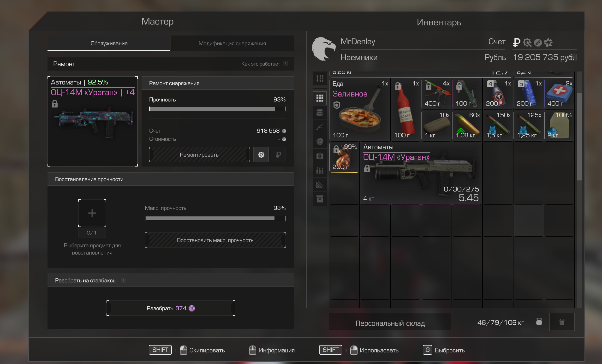
Task: Click the inventory vertical scrollbar
Action: pyautogui.click(x=579, y=136)
